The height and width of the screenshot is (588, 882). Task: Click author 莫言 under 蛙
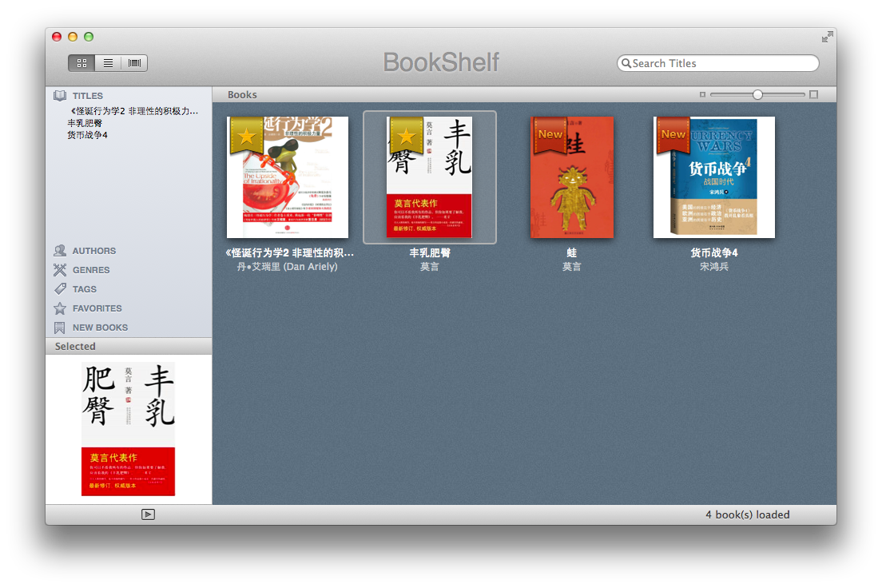pos(571,267)
